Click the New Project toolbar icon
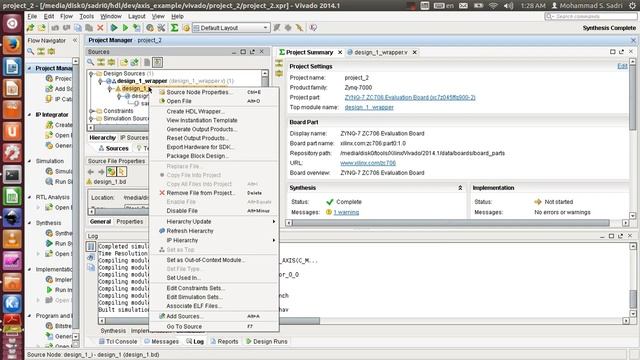Screen dimensions: 640x360 coord(31,28)
